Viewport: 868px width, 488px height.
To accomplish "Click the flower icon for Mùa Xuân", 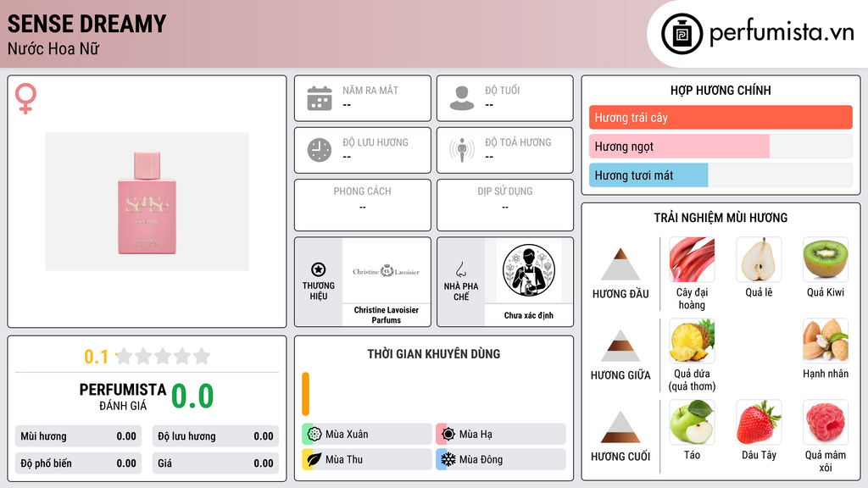I will (314, 434).
